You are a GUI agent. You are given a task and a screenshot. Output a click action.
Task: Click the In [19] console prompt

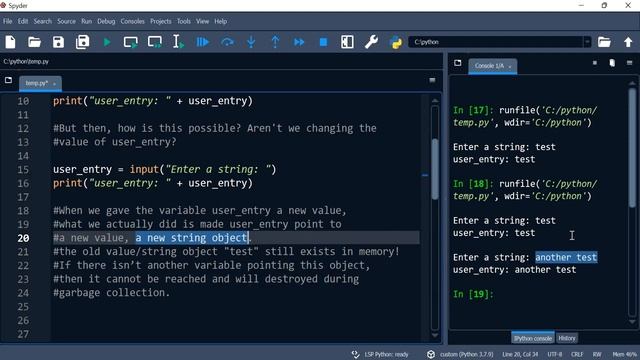tap(473, 294)
